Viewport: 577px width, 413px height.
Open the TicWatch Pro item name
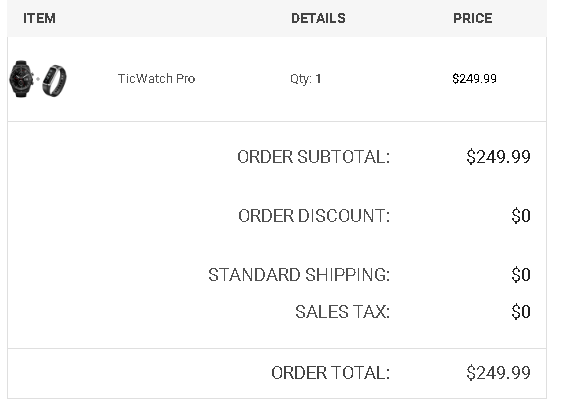pyautogui.click(x=156, y=78)
